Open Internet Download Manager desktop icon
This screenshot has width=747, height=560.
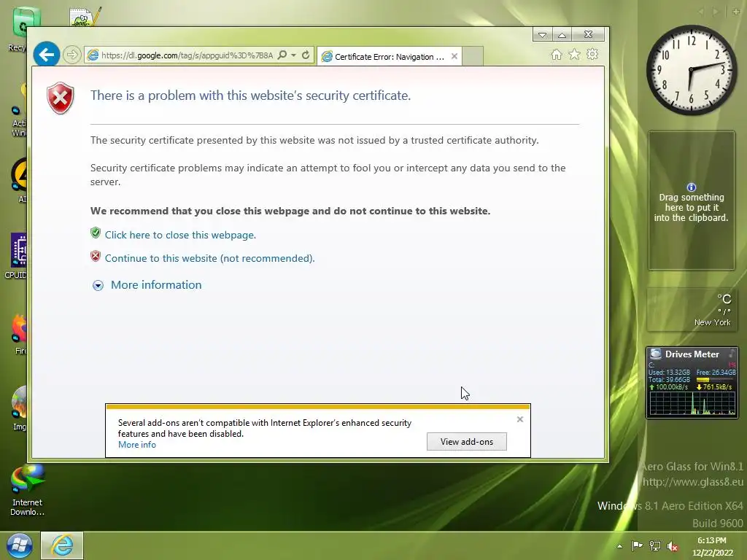pos(27,491)
